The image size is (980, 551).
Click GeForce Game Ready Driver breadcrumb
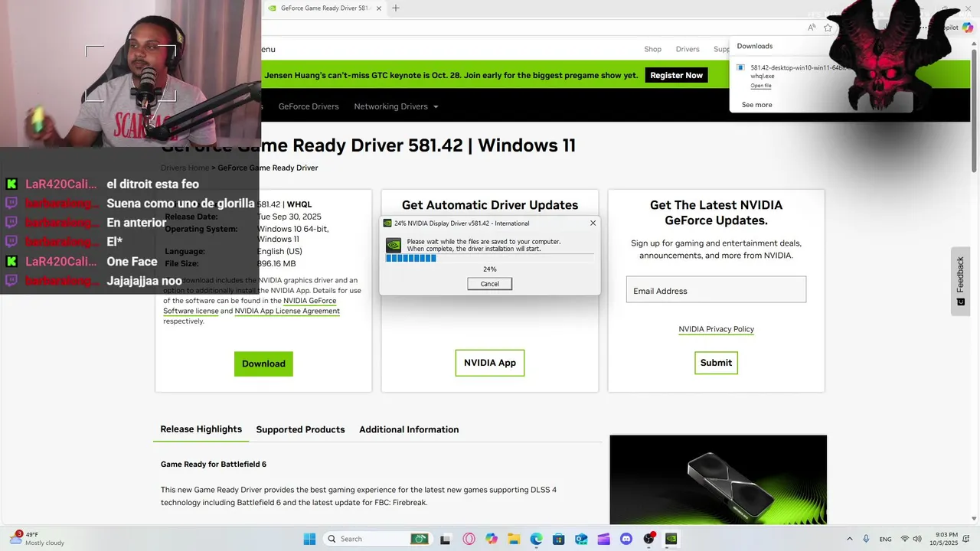pos(267,168)
